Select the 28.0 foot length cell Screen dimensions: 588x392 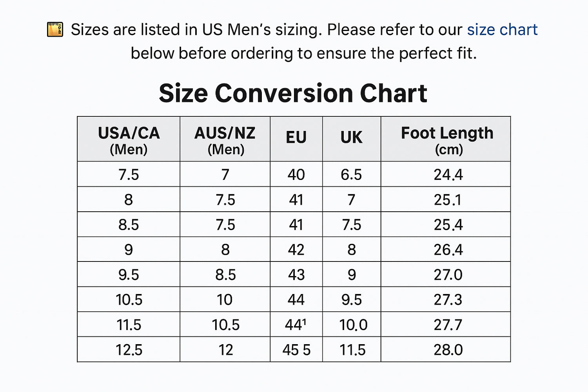448,350
